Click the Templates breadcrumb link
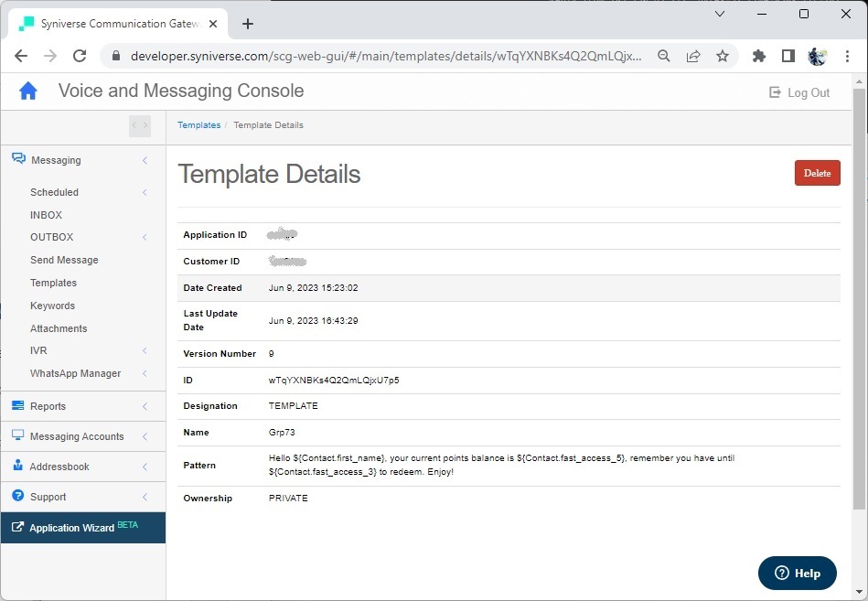This screenshot has width=868, height=601. coord(198,125)
